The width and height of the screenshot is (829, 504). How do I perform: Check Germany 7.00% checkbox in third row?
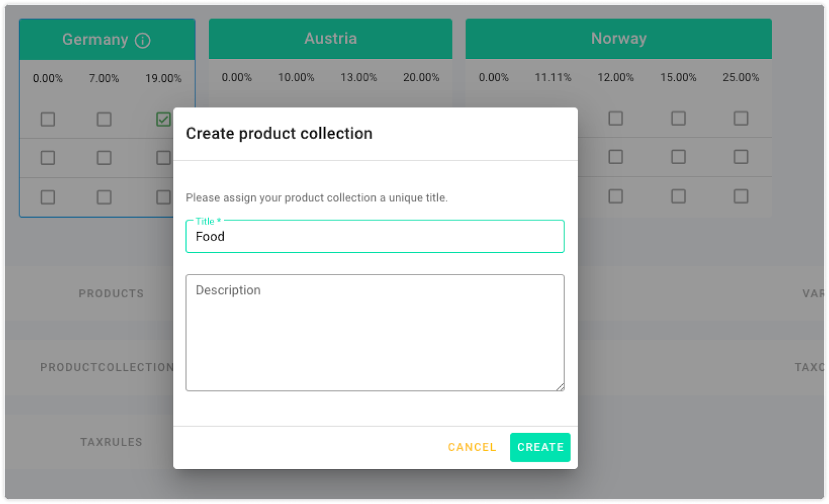point(104,197)
